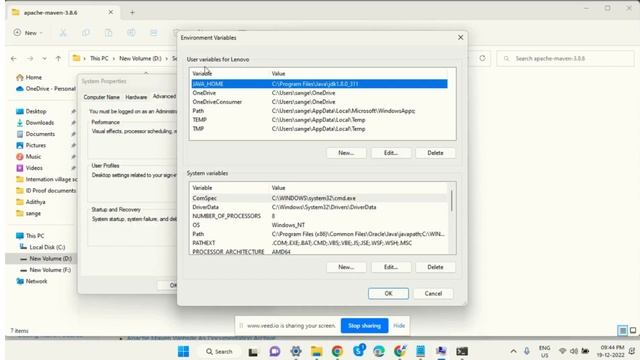The height and width of the screenshot is (360, 640).
Task: Click Delete under User variables
Action: tap(436, 153)
